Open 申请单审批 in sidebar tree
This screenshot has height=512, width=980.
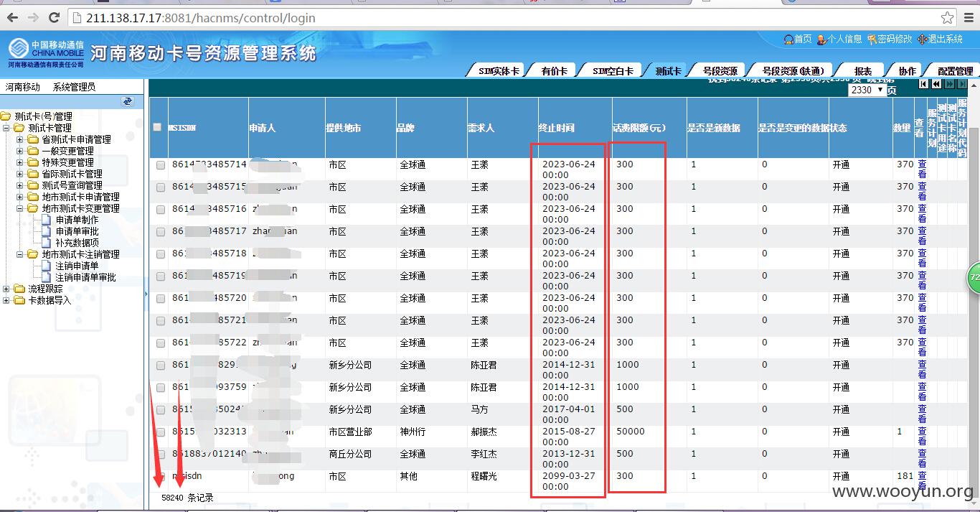(x=77, y=231)
